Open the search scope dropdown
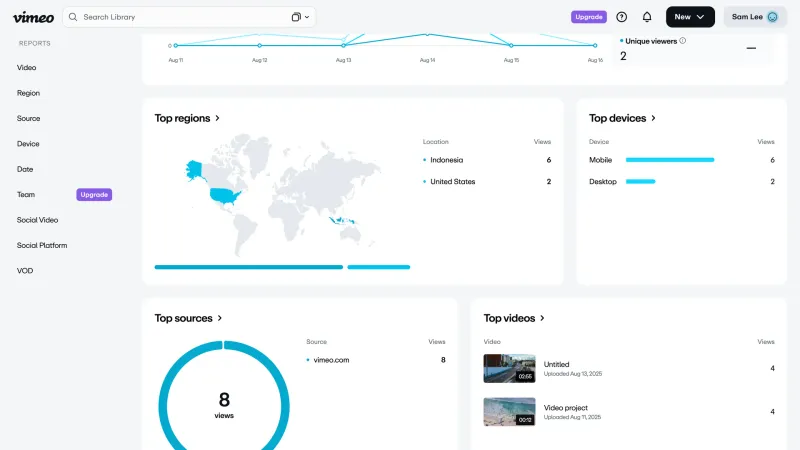The width and height of the screenshot is (800, 450). pos(301,17)
